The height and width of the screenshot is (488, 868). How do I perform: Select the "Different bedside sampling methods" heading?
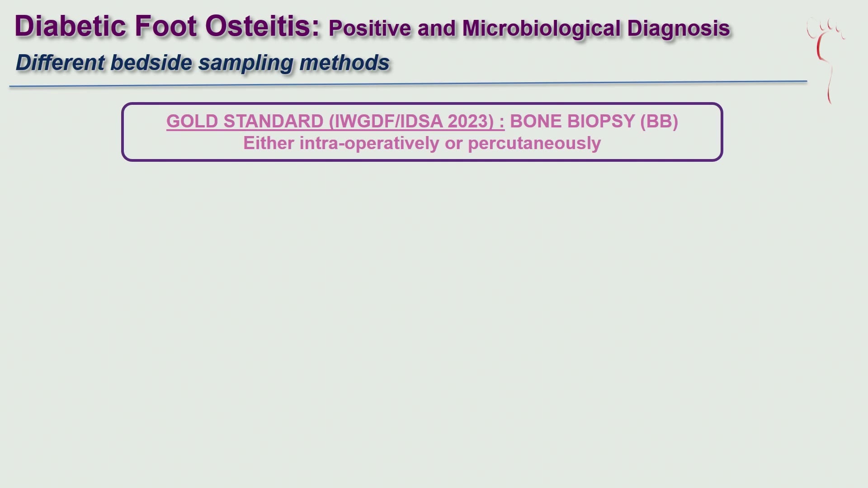click(203, 62)
